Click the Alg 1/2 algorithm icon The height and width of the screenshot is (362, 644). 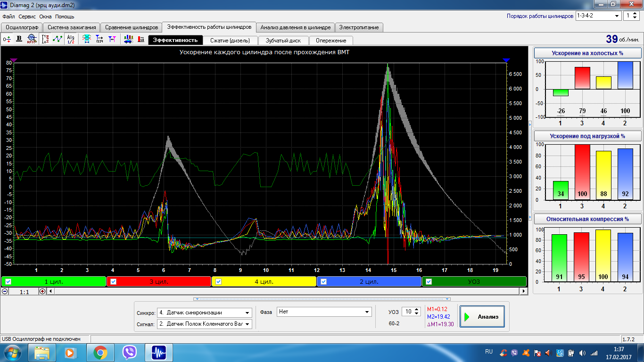(x=71, y=39)
